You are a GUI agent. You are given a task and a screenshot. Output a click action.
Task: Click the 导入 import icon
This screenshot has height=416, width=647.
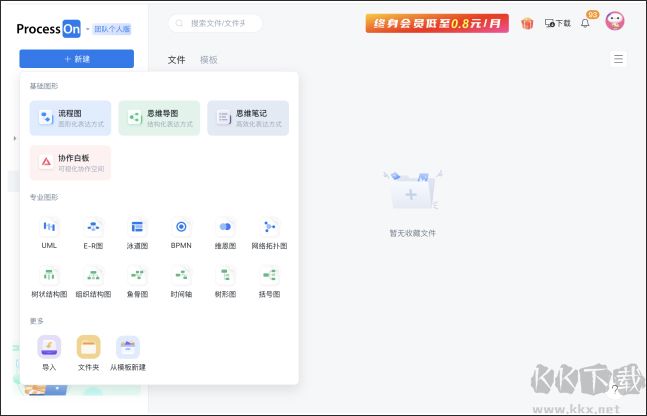coord(49,347)
